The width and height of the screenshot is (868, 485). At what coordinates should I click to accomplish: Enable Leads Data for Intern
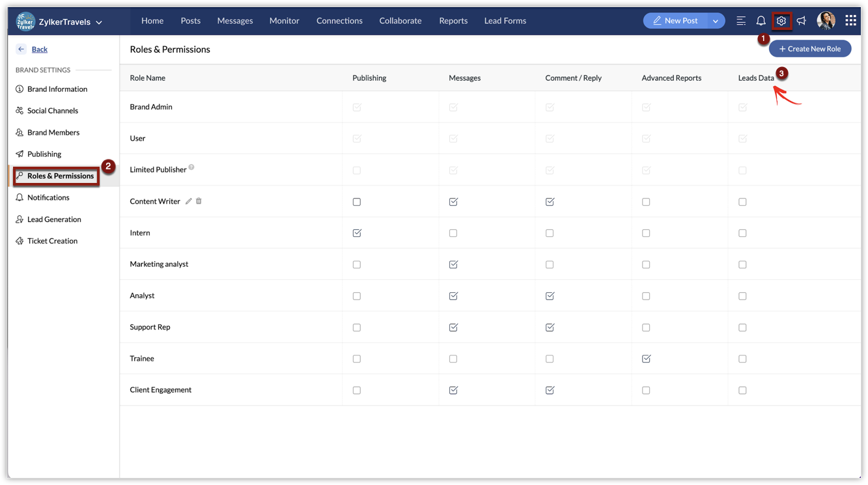[742, 233]
